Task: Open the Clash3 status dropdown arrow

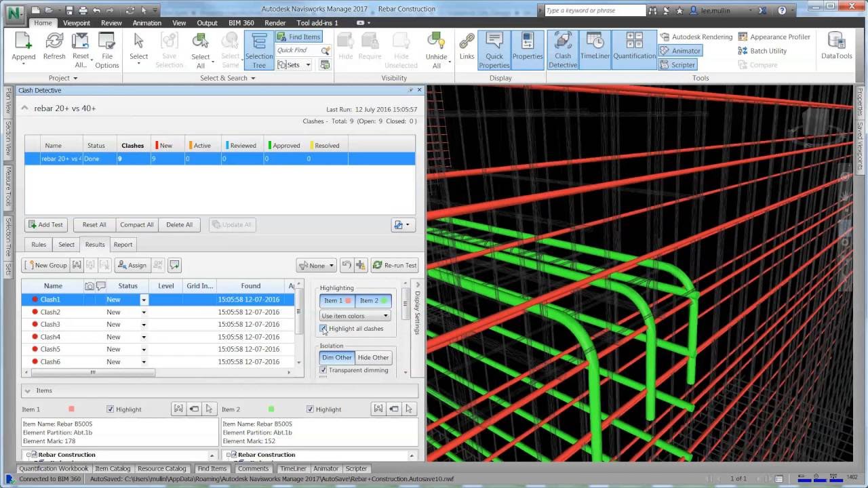Action: coord(144,325)
